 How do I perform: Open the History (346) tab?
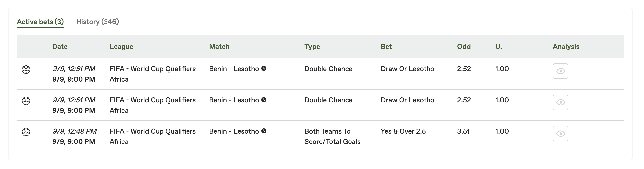(98, 22)
